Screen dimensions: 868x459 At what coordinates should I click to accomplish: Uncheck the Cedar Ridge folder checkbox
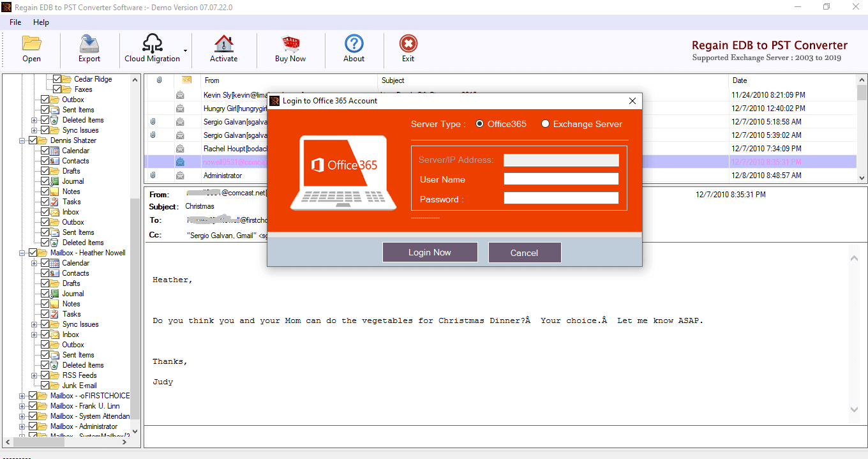coord(57,79)
